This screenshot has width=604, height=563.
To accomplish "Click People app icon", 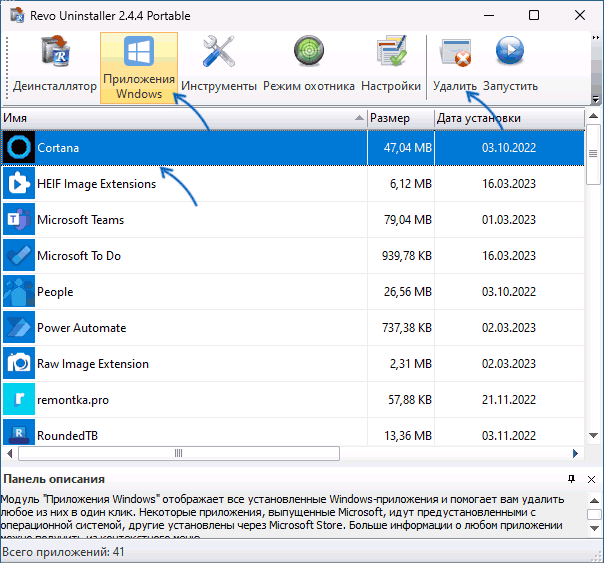I will (x=19, y=292).
